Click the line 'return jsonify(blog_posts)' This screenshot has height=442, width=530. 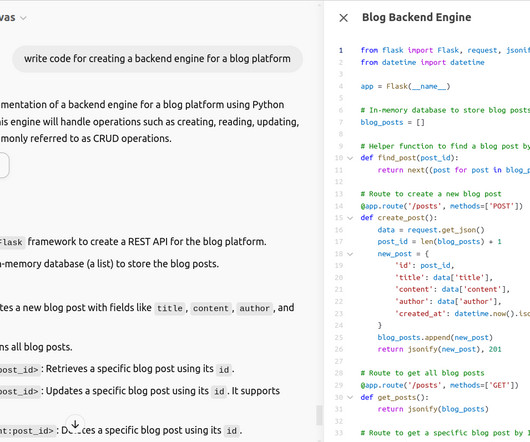pyautogui.click(x=433, y=409)
